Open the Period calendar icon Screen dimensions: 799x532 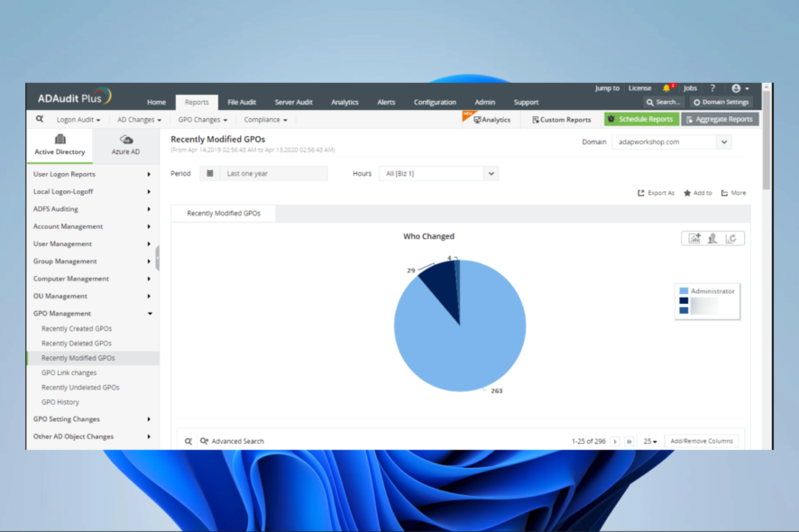pos(210,173)
